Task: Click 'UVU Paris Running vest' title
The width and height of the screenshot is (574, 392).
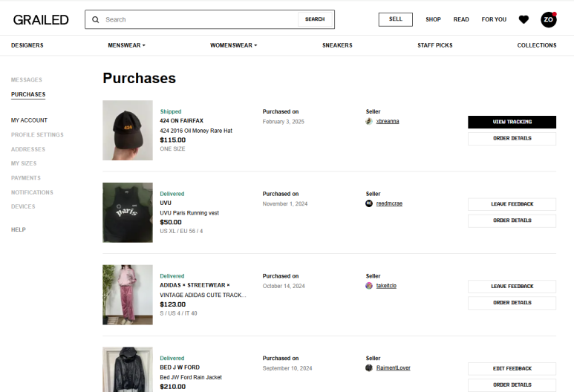Action: coord(189,213)
